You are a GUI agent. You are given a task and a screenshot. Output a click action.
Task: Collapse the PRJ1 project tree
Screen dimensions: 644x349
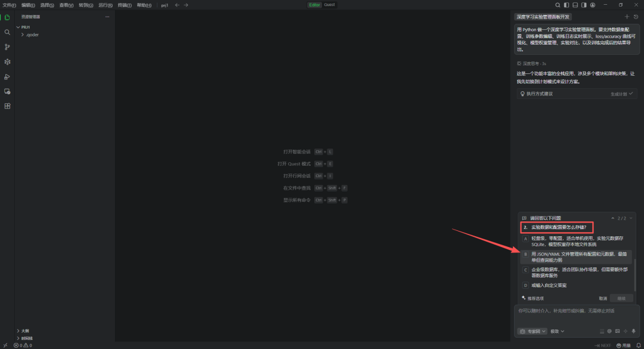[18, 27]
